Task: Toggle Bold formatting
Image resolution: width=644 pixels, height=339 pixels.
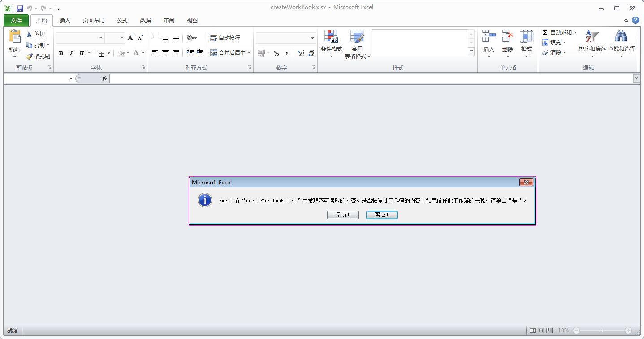Action: point(61,53)
